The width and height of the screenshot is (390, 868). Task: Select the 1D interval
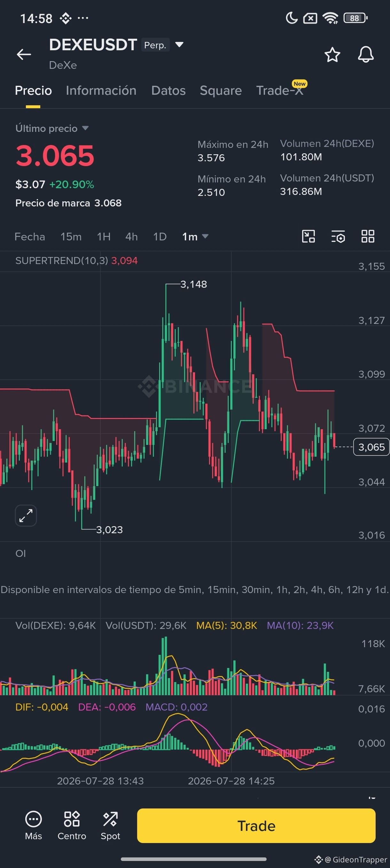point(160,237)
